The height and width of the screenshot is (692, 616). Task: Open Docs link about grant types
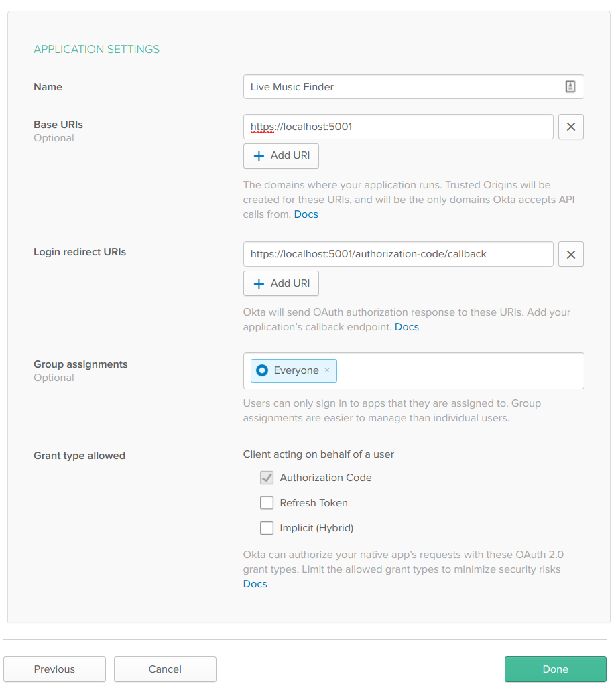[x=255, y=584]
